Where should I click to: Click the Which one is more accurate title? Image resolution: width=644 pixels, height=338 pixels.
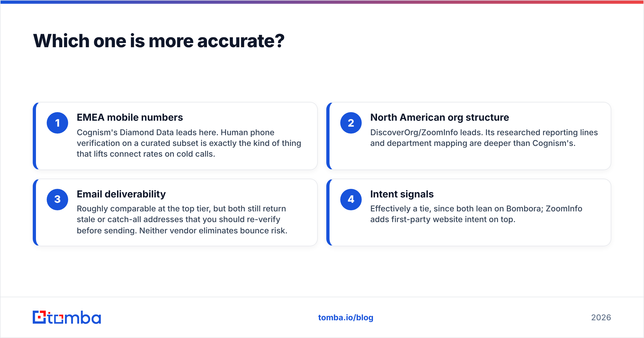[159, 41]
